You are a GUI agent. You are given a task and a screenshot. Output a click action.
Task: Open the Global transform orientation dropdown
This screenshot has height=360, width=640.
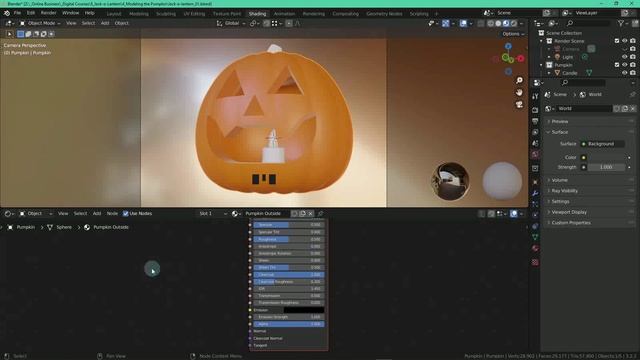(231, 23)
